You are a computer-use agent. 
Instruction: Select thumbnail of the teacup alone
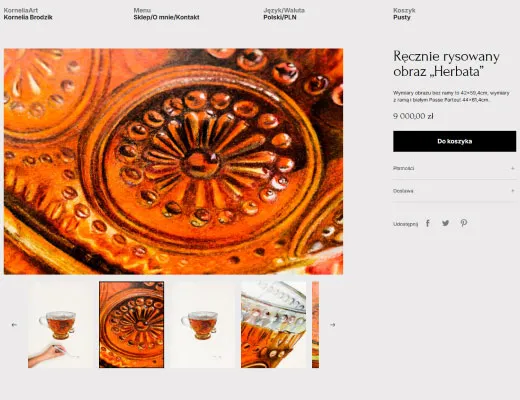point(202,325)
